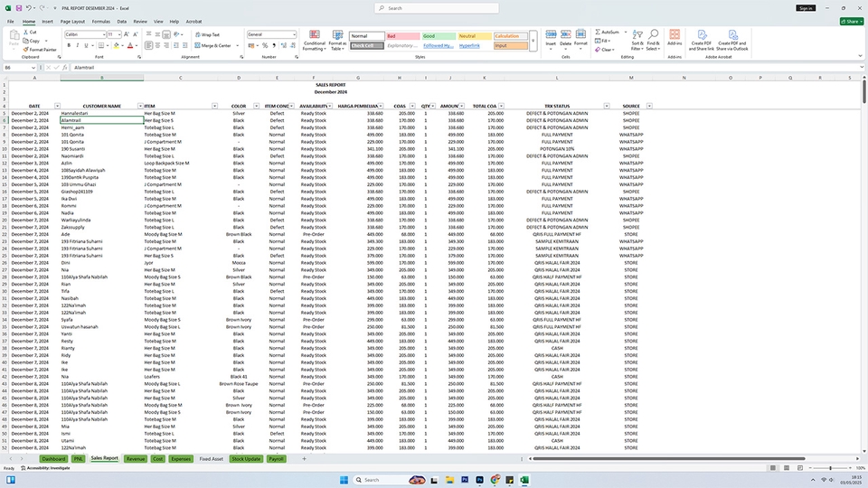
Task: Apply Bold formatting
Action: point(69,45)
